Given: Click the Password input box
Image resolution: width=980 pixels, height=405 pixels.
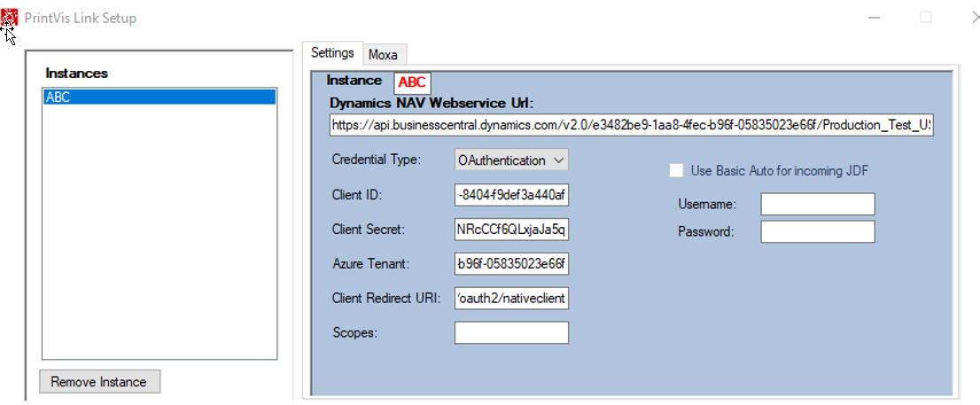Looking at the screenshot, I should point(817,232).
